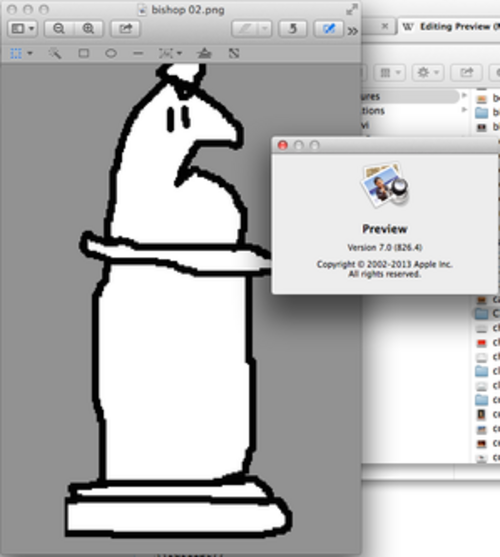
Task: Toggle the edit toolbar button
Action: point(328,28)
